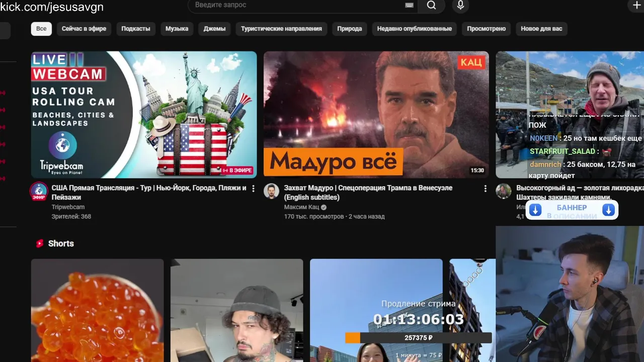
Task: Open the Мадуро всё video thumbnail
Action: pyautogui.click(x=376, y=115)
